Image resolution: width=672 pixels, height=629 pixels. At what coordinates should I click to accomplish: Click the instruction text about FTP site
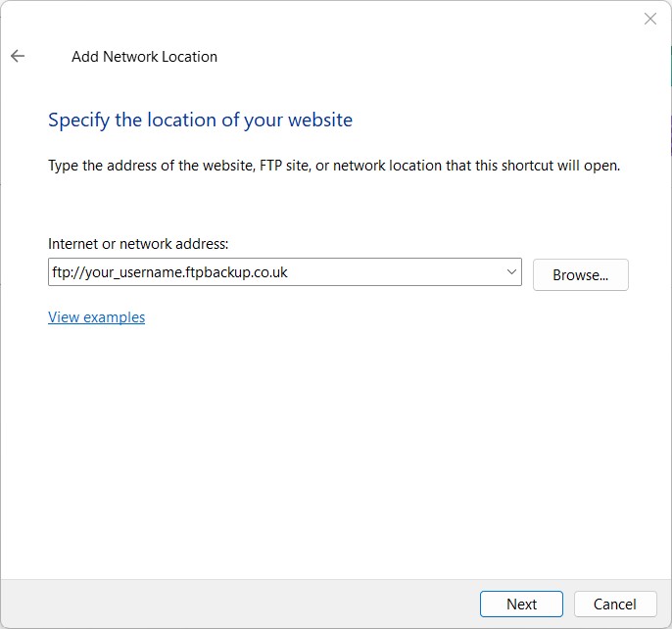click(334, 166)
